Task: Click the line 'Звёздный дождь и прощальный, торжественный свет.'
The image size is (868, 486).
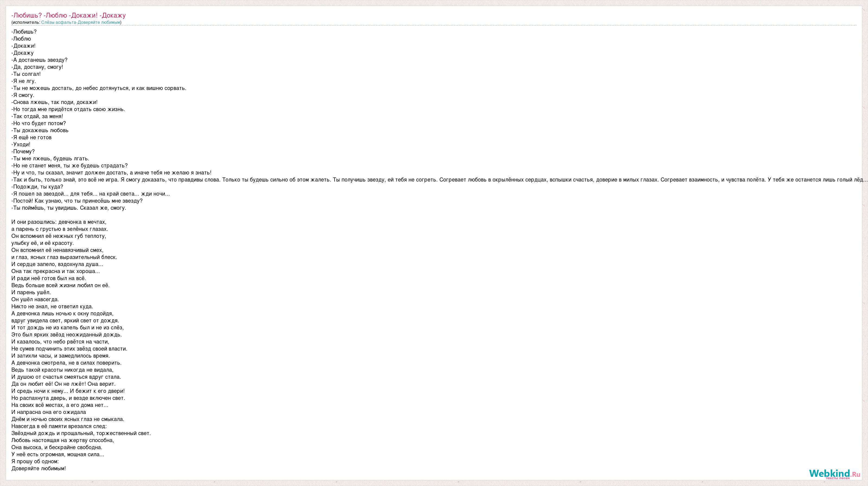Action: 81,433
